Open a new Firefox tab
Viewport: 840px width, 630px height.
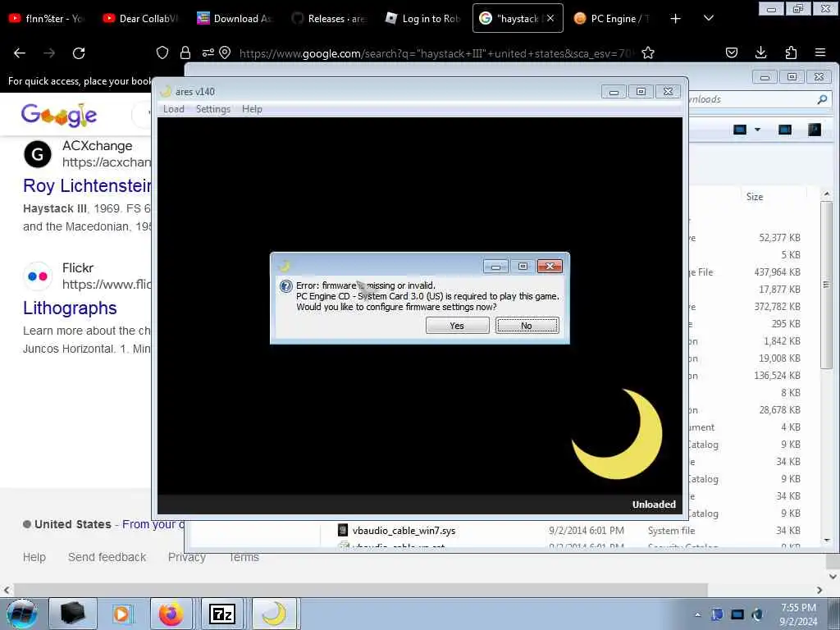[676, 18]
